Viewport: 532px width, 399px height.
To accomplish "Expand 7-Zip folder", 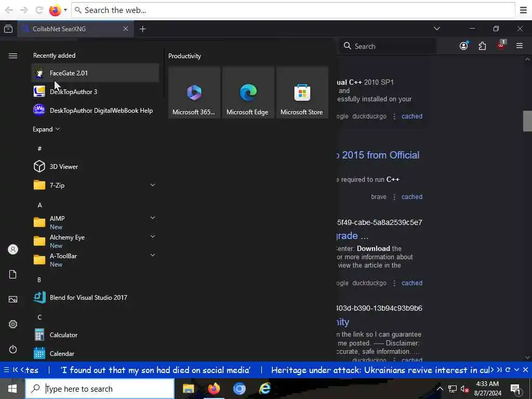I will point(153,185).
